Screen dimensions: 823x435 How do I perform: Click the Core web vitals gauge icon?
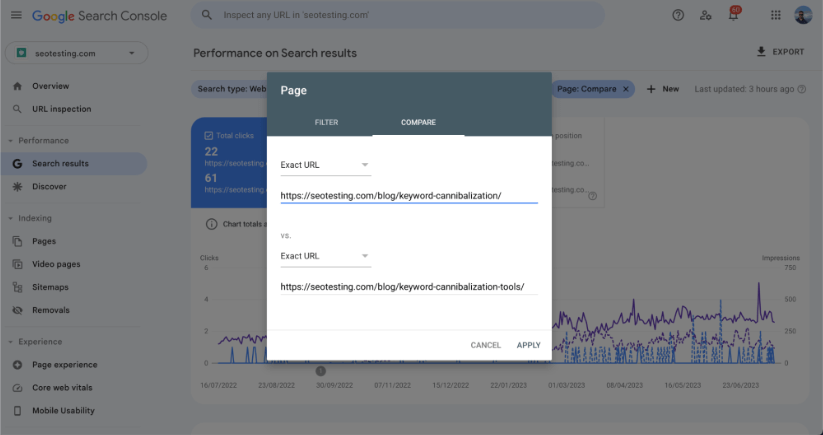(17, 388)
